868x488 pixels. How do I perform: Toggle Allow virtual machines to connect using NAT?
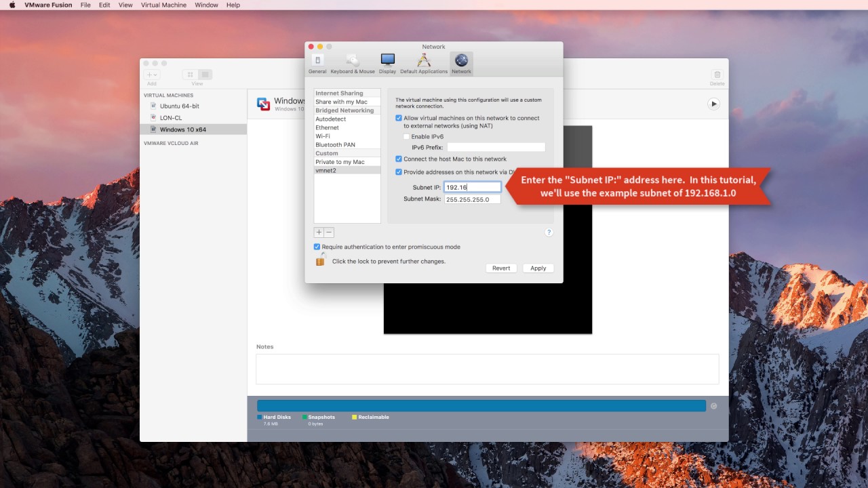point(399,118)
